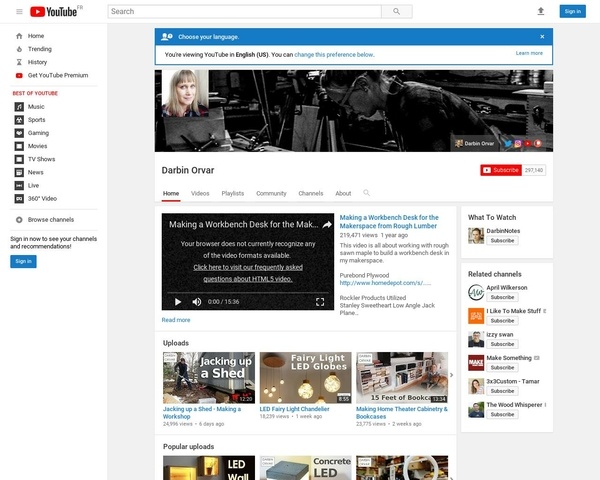
Task: Click the video progress bar
Action: point(248,291)
